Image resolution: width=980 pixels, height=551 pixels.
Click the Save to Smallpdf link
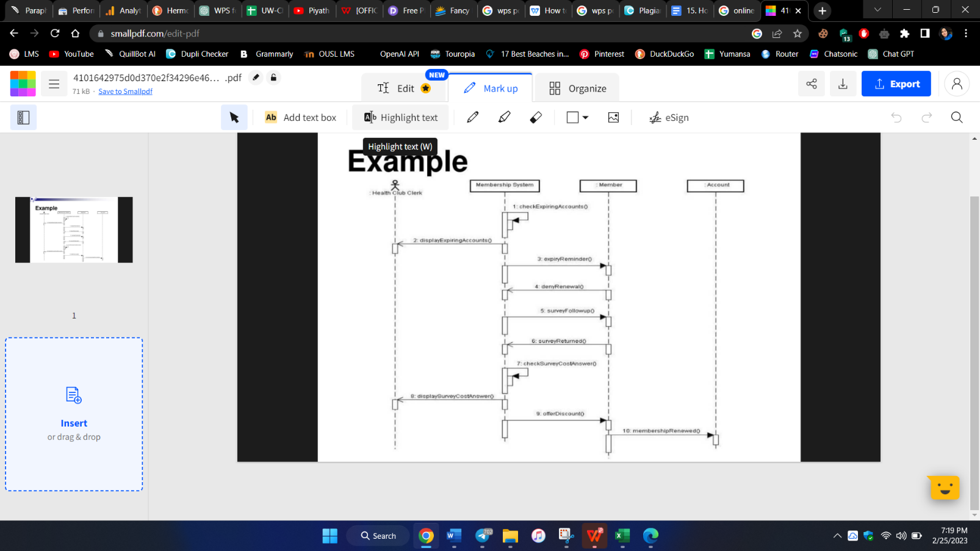coord(125,91)
